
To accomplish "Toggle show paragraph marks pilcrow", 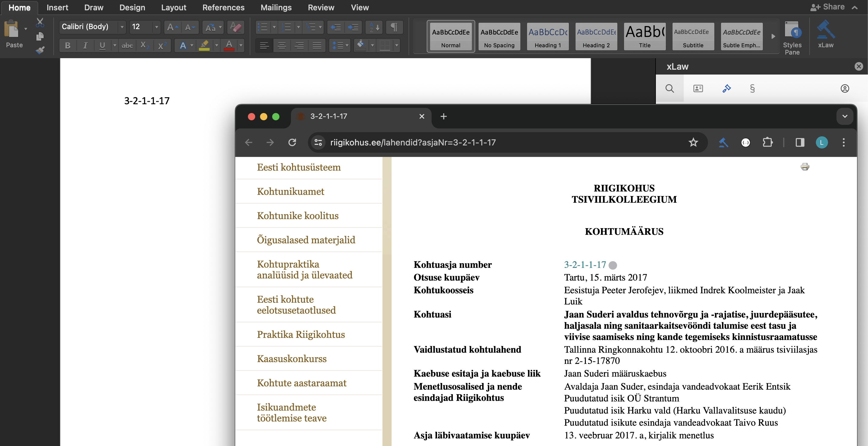I will (x=394, y=27).
